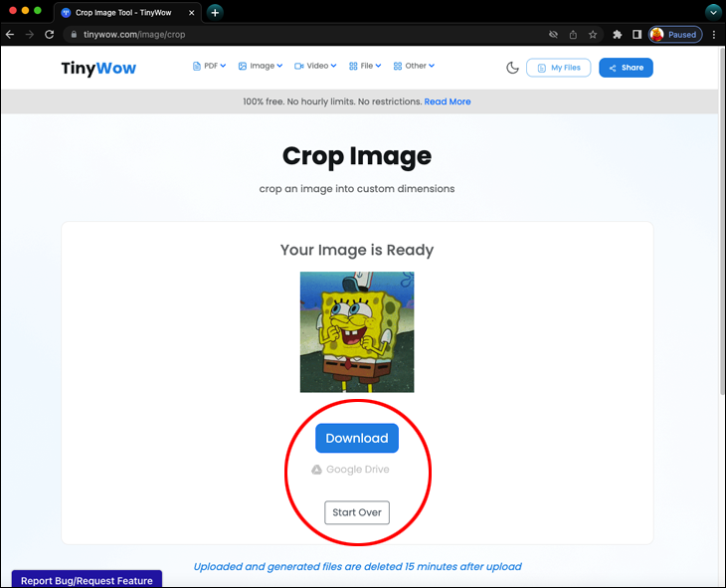The image size is (726, 588).
Task: Toggle dark mode with the moon icon
Action: 512,68
